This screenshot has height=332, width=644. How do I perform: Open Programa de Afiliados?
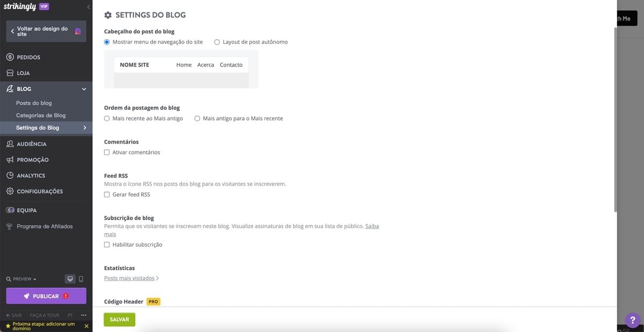click(x=45, y=226)
